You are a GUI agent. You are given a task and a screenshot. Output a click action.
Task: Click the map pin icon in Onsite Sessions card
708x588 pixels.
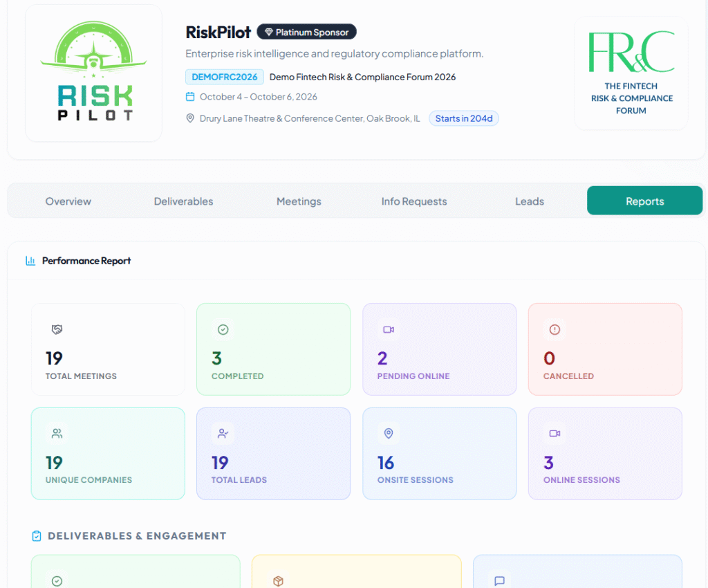click(x=389, y=434)
